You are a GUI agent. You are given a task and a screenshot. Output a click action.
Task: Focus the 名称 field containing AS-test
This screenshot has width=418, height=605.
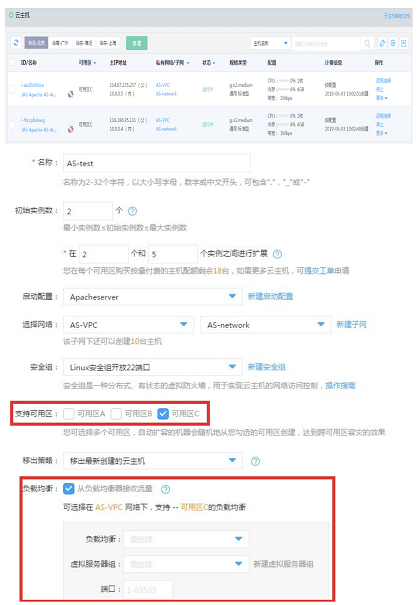pyautogui.click(x=157, y=163)
